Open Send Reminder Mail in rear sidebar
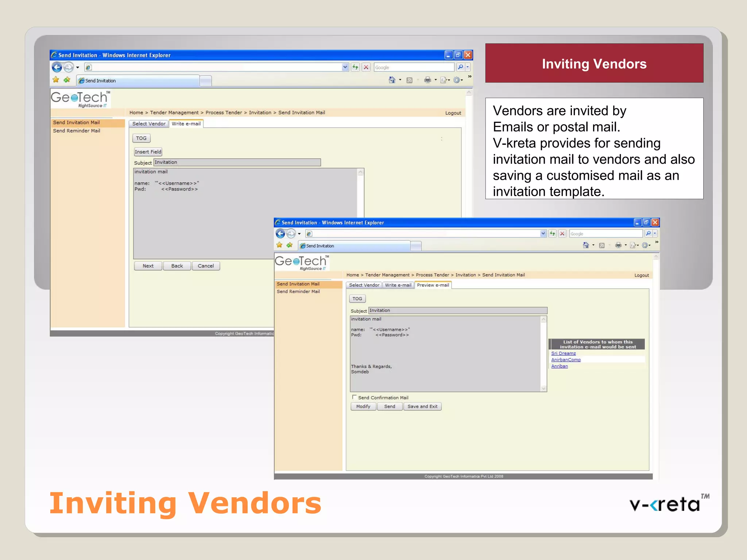747x560 pixels. pos(77,131)
